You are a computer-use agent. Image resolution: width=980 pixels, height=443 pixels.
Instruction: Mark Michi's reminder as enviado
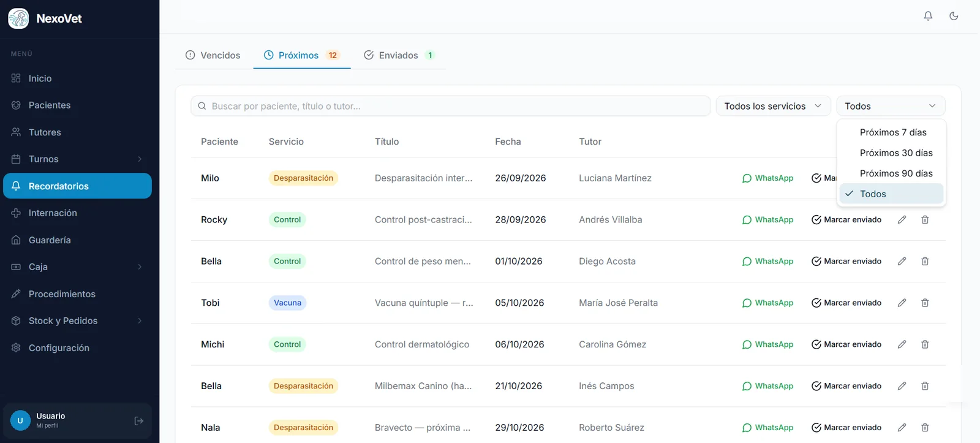[846, 344]
